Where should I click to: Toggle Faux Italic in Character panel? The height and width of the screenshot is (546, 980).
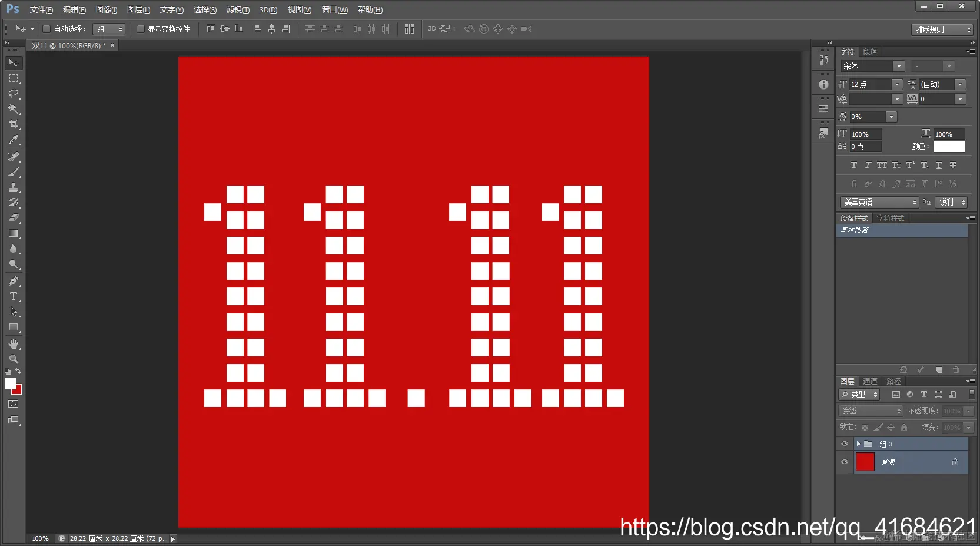click(x=868, y=166)
